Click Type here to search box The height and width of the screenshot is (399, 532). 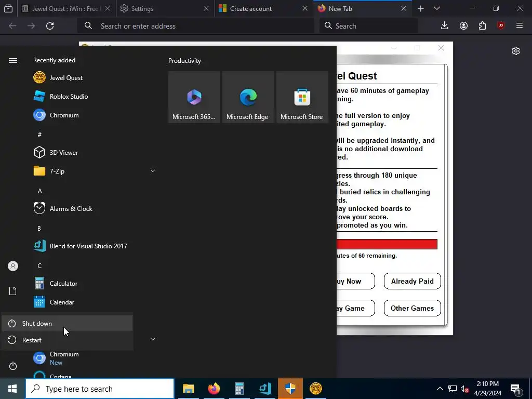[100, 389]
